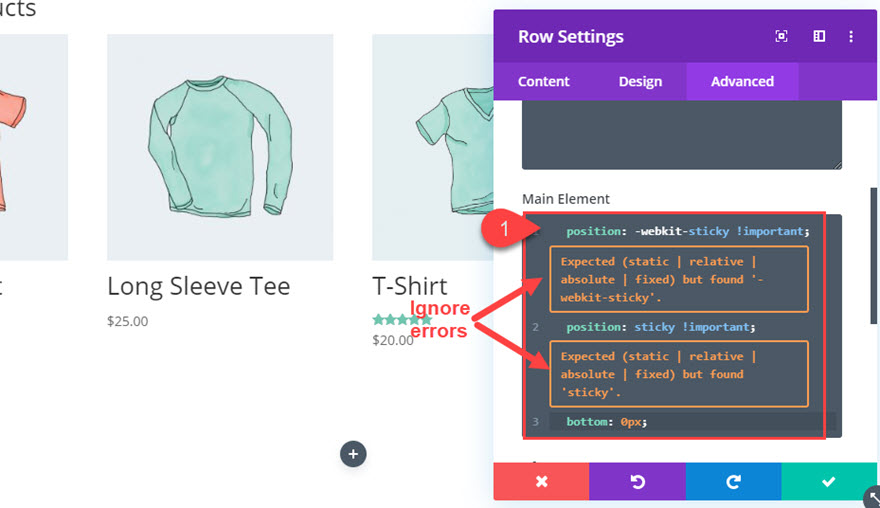Redo the settings change

[734, 481]
